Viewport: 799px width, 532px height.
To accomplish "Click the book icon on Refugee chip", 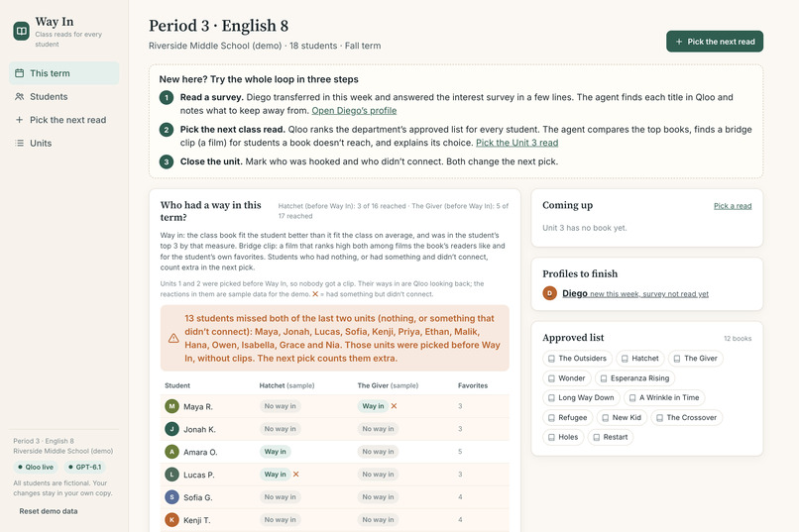I will [551, 417].
